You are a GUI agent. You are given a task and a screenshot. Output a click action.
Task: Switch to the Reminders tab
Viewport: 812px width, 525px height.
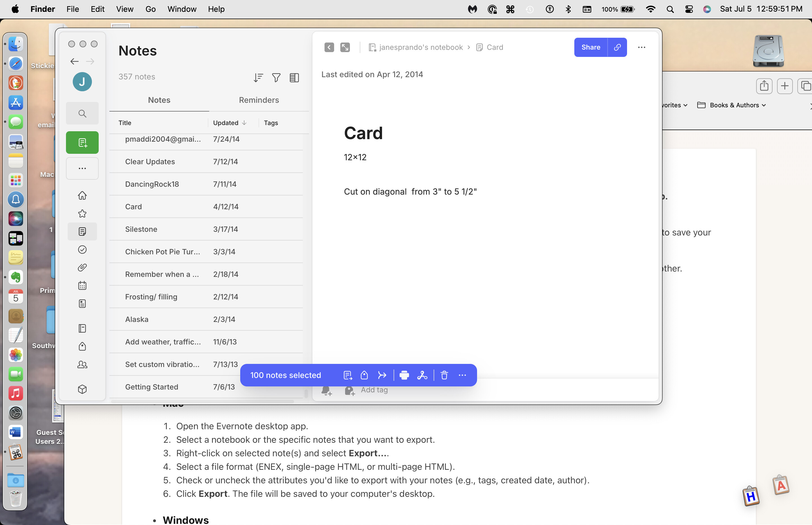coord(259,100)
